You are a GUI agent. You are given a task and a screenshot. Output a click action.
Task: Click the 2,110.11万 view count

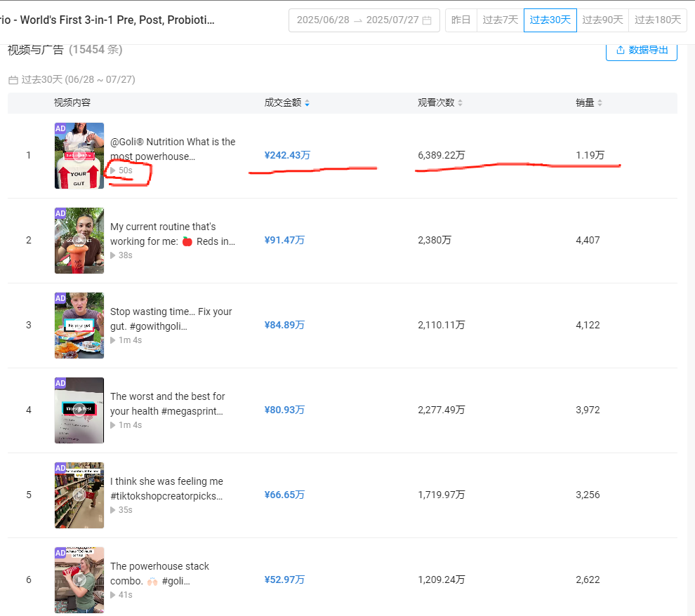(442, 326)
